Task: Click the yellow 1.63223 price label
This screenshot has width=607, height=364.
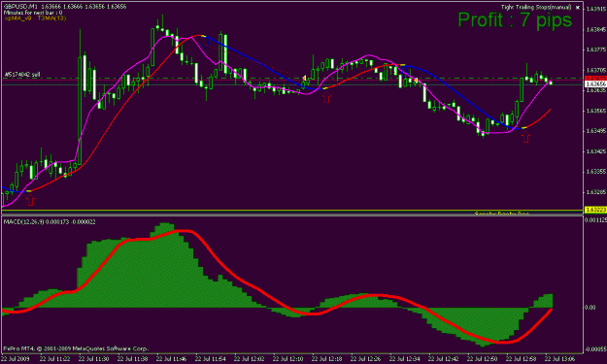Action: pos(595,210)
